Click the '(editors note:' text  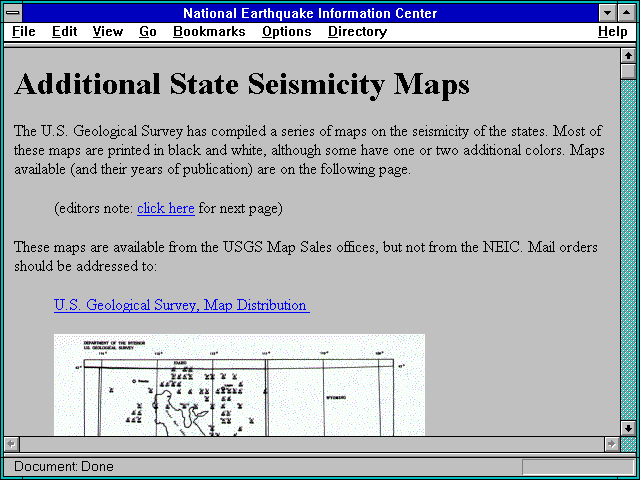pyautogui.click(x=94, y=209)
